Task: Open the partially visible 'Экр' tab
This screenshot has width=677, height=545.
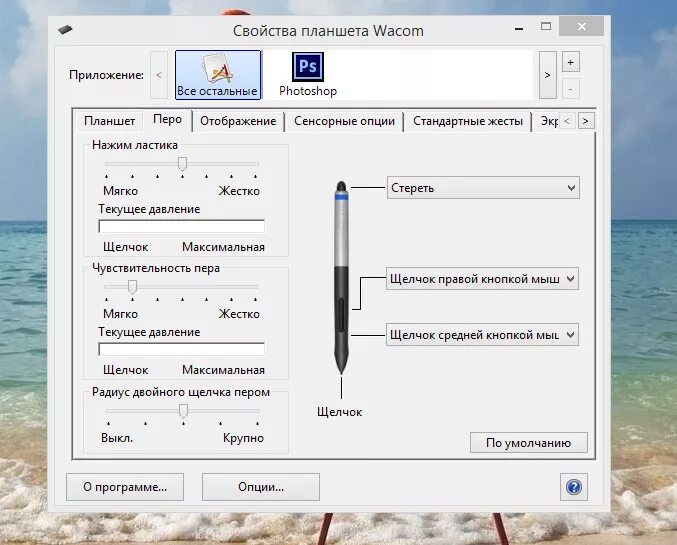Action: [546, 121]
